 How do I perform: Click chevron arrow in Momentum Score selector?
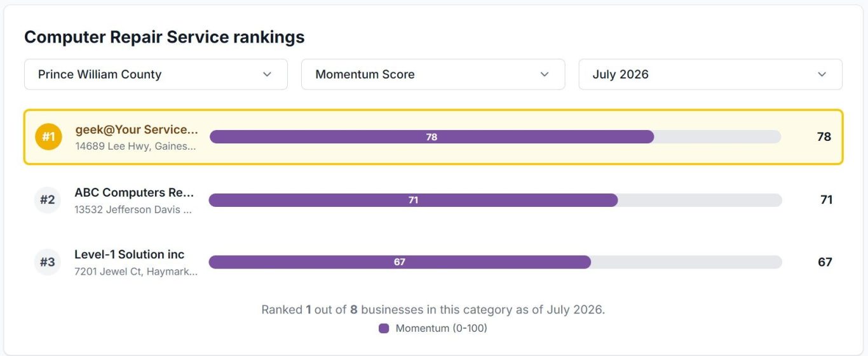click(x=544, y=74)
